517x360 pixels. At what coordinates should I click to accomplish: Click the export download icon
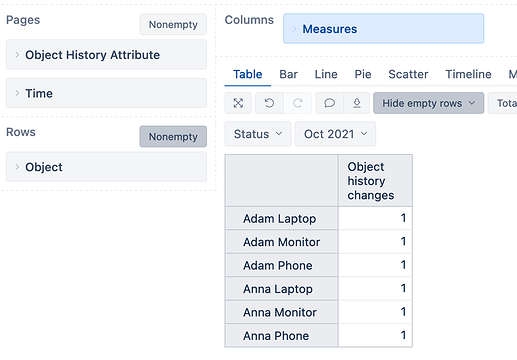tap(357, 103)
